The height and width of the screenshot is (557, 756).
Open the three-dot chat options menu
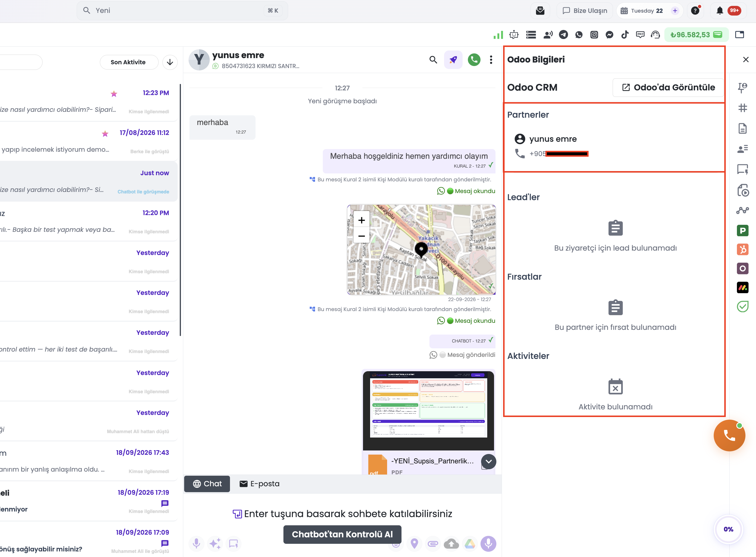[491, 60]
